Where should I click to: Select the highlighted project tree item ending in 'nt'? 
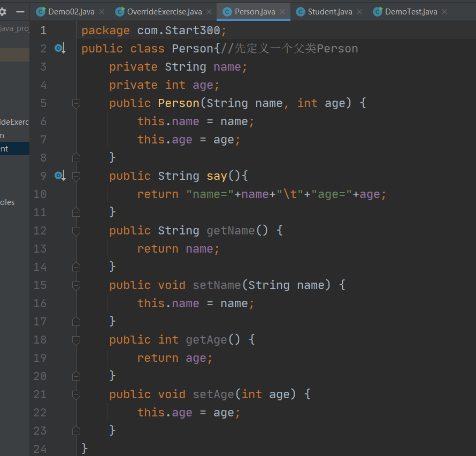click(14, 149)
